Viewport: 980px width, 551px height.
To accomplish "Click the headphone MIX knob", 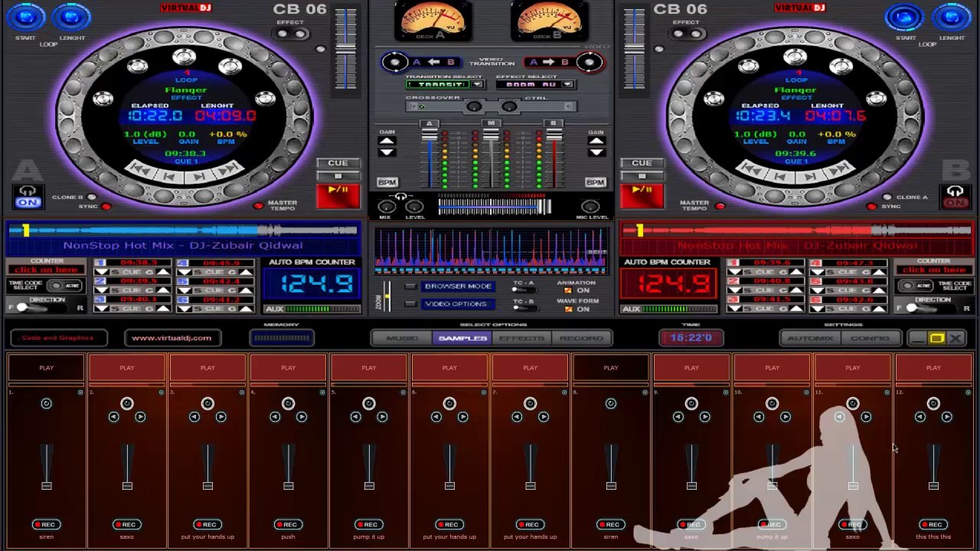I will (387, 207).
